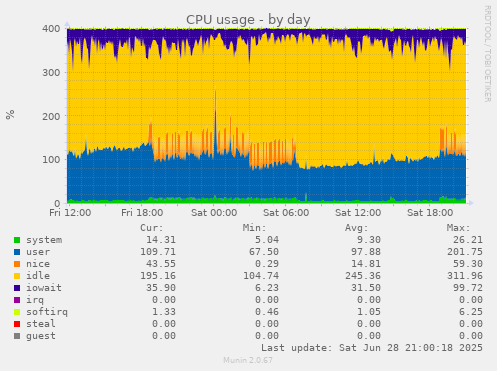Screen dimensions: 497x371
Task: Click the 300 y-axis label
Action: point(51,73)
